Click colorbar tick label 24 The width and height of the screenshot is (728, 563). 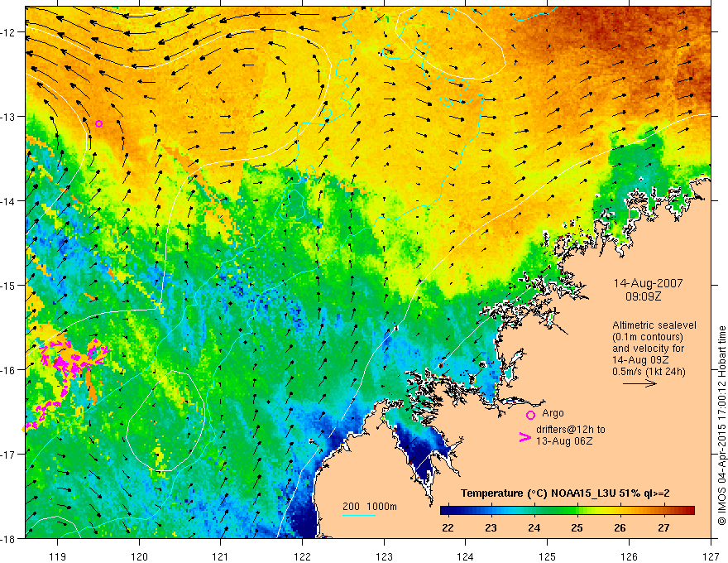pos(534,527)
